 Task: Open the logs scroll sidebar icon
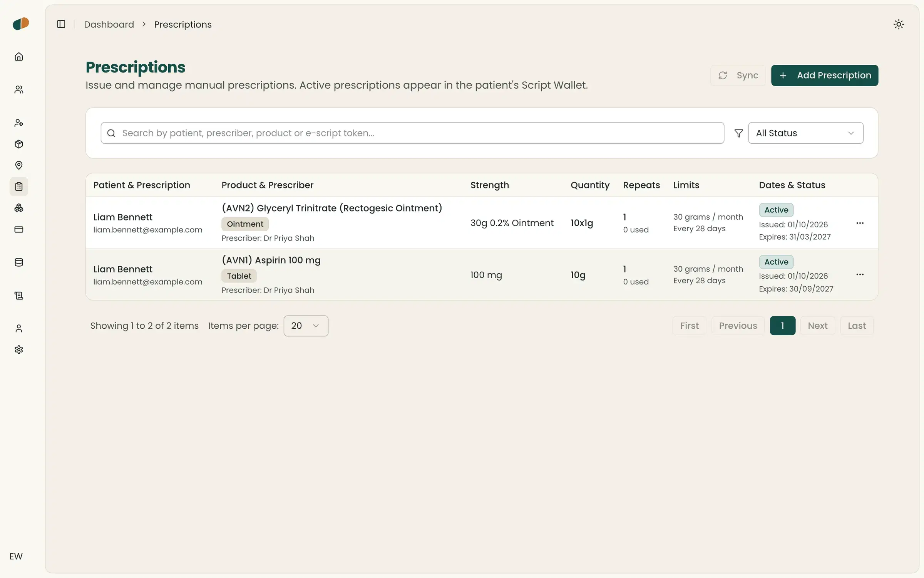(19, 296)
